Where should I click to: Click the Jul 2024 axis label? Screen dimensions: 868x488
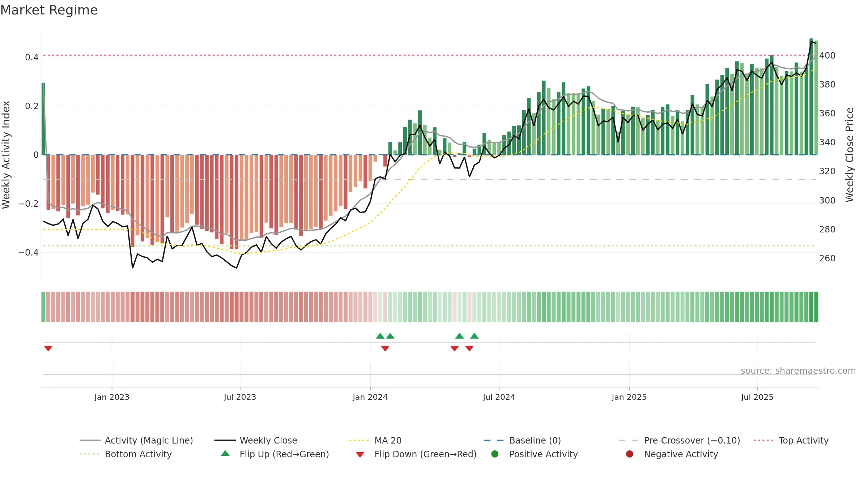(499, 397)
